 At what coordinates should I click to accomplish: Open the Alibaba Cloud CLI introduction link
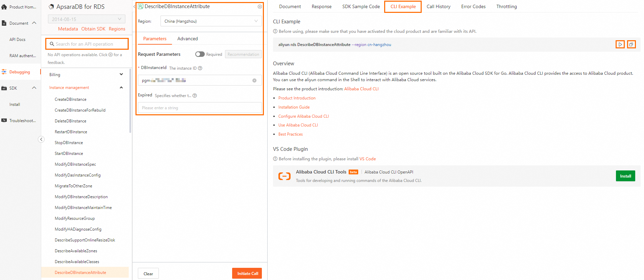[x=361, y=89]
